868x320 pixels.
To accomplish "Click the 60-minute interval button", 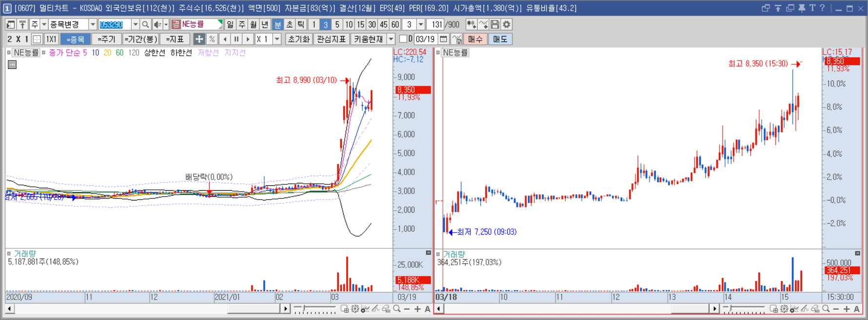I will point(395,24).
